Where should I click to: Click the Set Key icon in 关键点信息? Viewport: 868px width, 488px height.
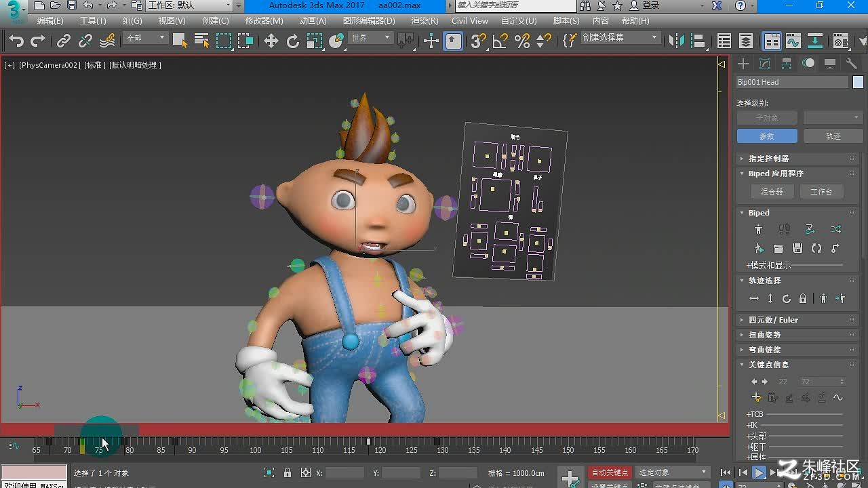tap(757, 398)
